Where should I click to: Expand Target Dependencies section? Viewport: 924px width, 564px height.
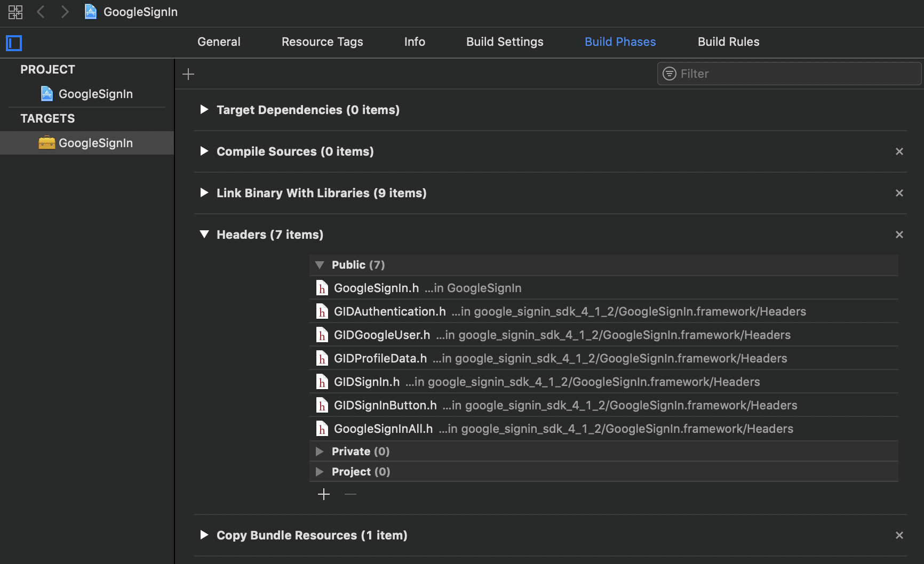coord(204,109)
